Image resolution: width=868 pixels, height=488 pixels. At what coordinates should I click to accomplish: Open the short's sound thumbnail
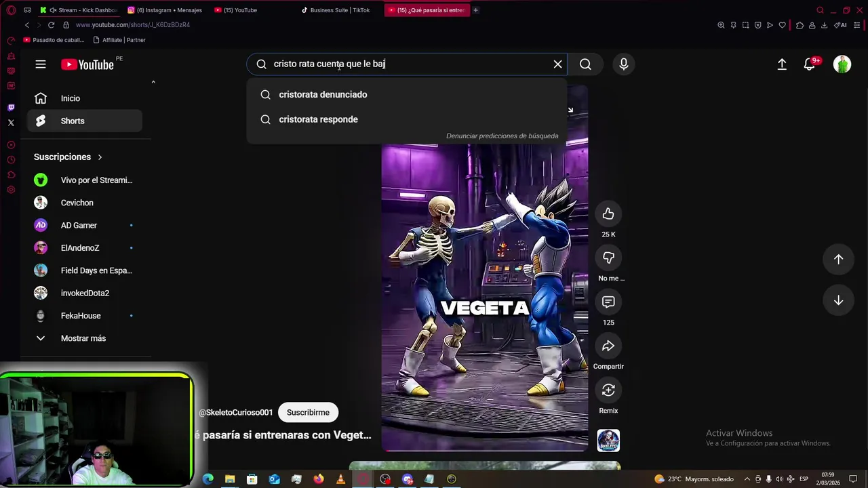click(608, 441)
